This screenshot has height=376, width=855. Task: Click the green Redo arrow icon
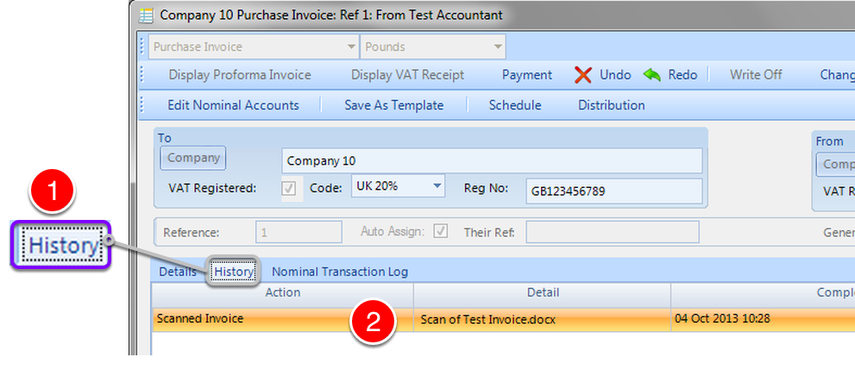point(652,75)
